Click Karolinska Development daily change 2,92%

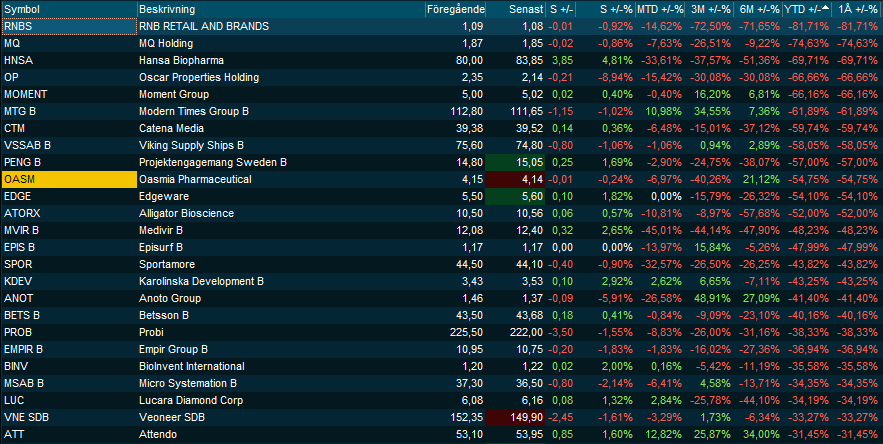(x=617, y=281)
